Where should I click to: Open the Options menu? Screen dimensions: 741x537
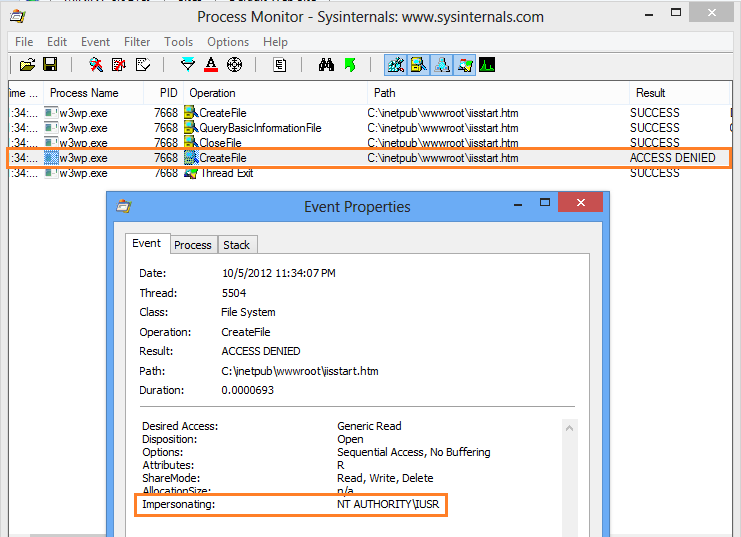point(228,42)
